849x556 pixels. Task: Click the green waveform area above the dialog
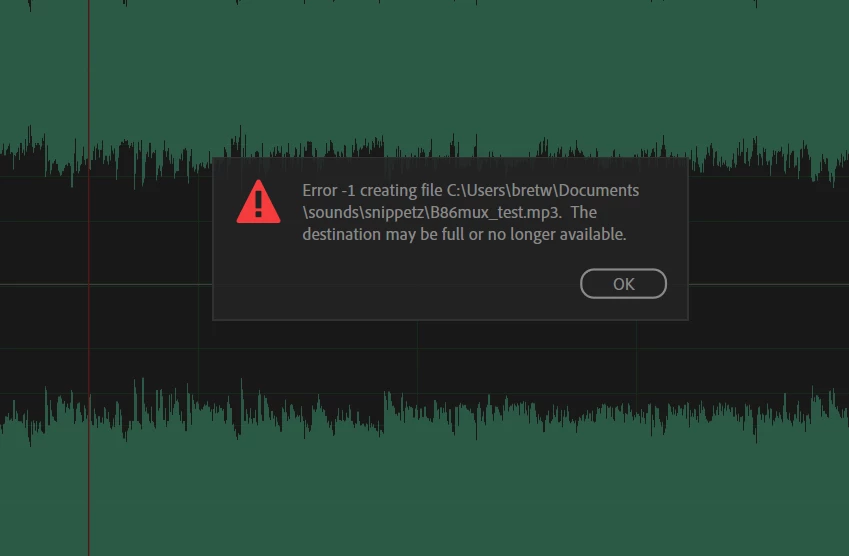click(x=422, y=70)
